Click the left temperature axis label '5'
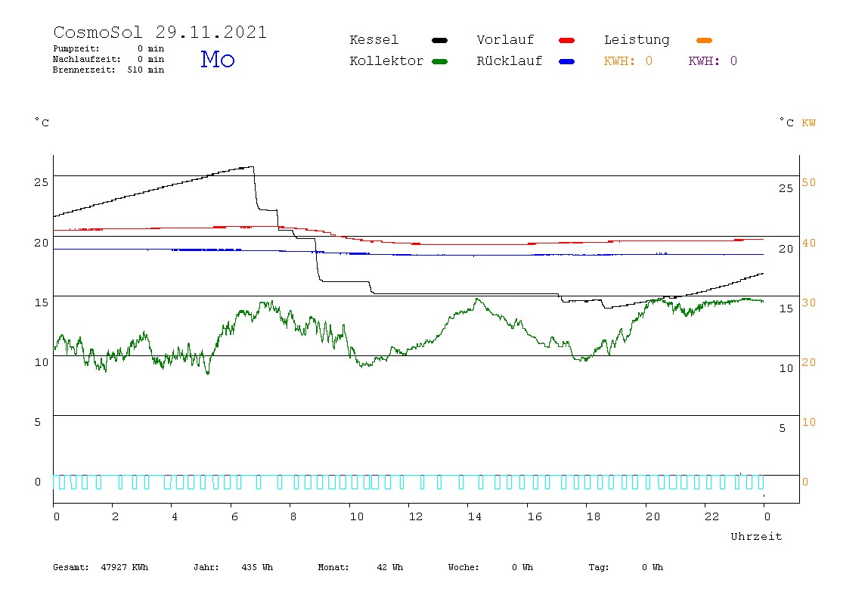This screenshot has width=868, height=614. tap(38, 423)
